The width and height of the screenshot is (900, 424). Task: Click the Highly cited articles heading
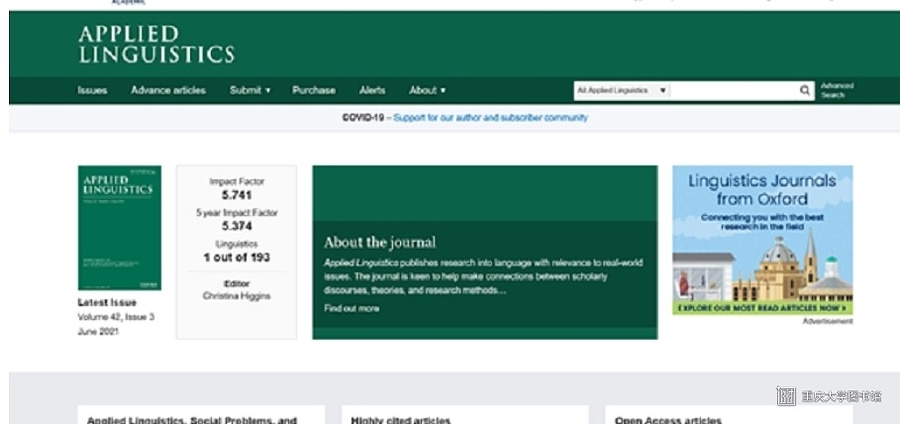pos(401,421)
